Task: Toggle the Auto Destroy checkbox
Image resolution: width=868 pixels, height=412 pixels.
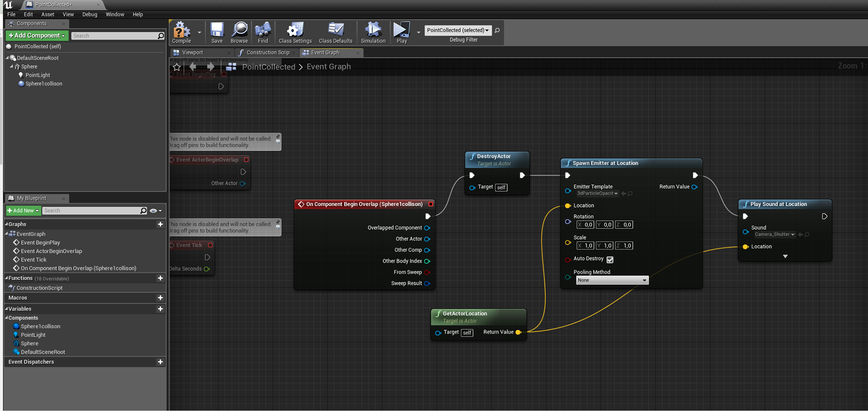Action: click(610, 260)
